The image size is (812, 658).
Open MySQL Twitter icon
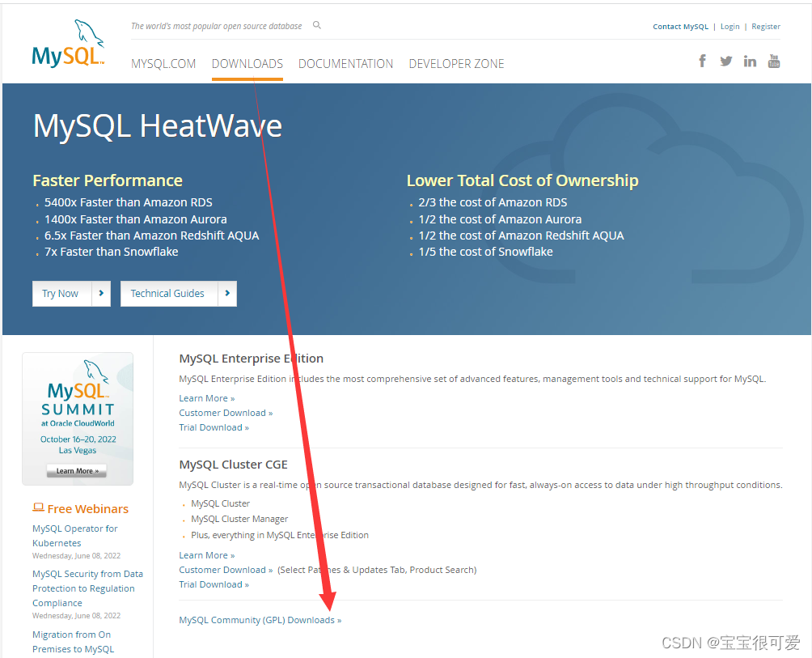(726, 62)
